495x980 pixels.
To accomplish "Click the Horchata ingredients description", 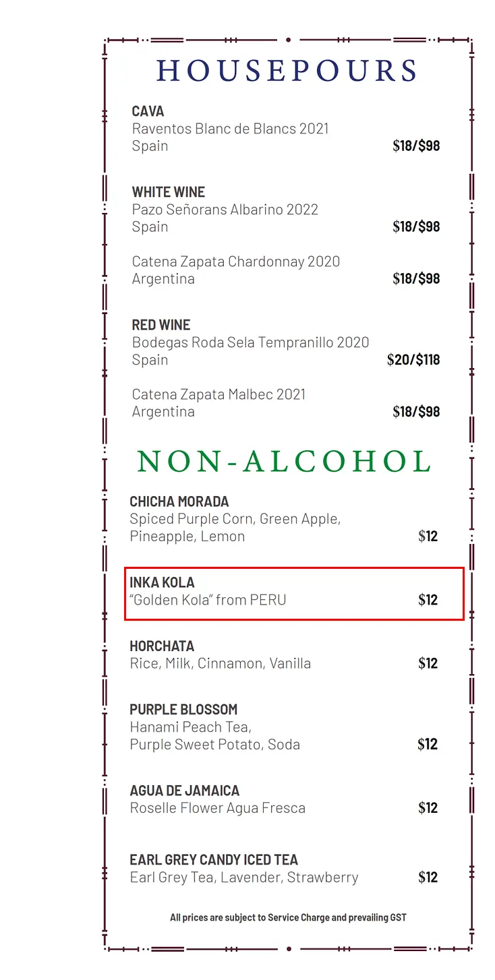I will [221, 663].
